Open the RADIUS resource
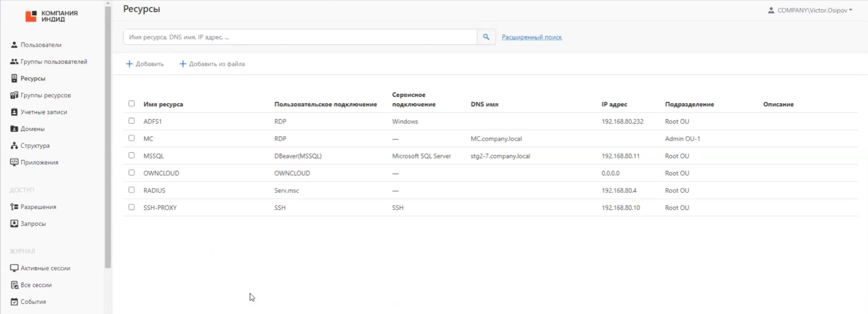The width and height of the screenshot is (868, 314). [154, 190]
